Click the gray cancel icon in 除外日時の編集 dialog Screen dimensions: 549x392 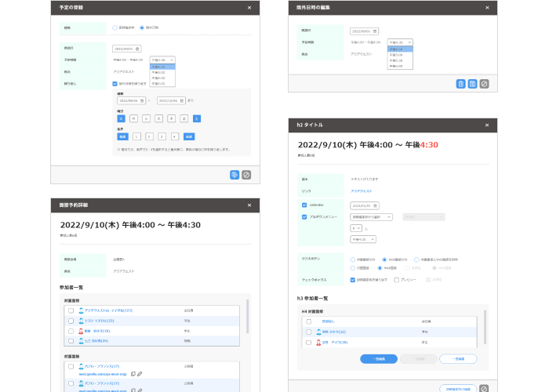pos(484,83)
